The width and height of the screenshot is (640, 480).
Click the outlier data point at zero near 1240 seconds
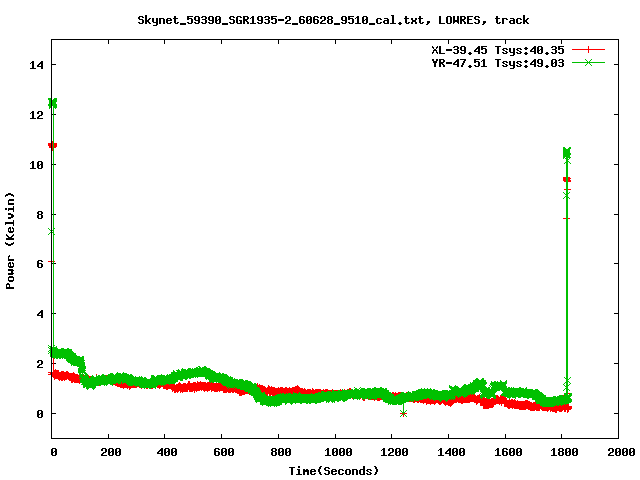(x=403, y=414)
